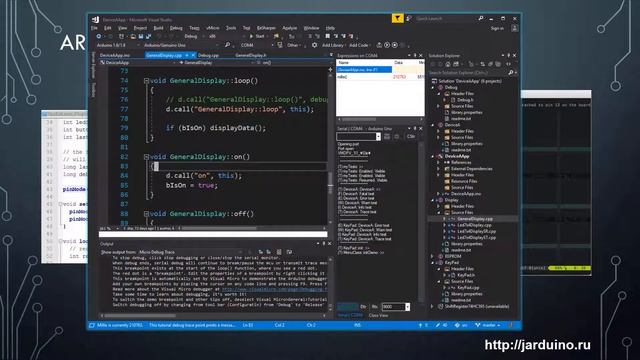Collapse the KeyPad project node
The height and width of the screenshot is (360, 640).
click(433, 263)
